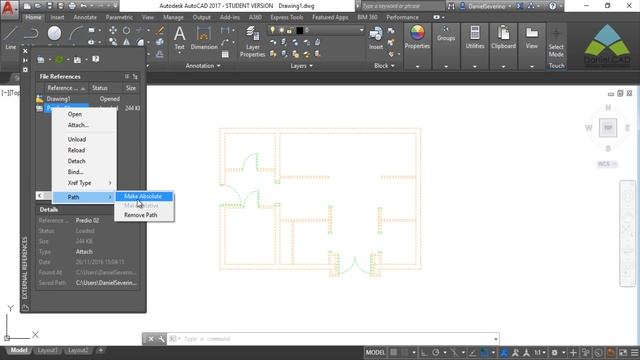Switch to the Annotate ribbon tab
640x360 pixels.
tap(85, 18)
